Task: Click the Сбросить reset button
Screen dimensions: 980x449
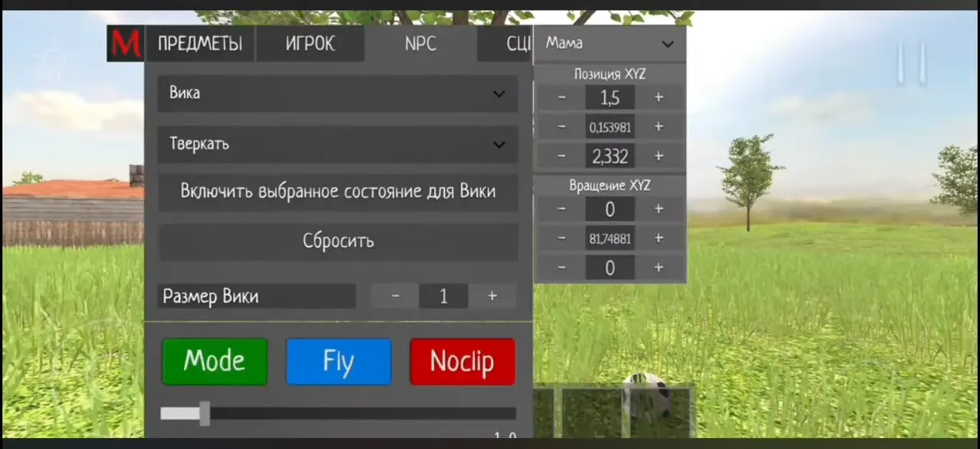Action: coord(338,241)
